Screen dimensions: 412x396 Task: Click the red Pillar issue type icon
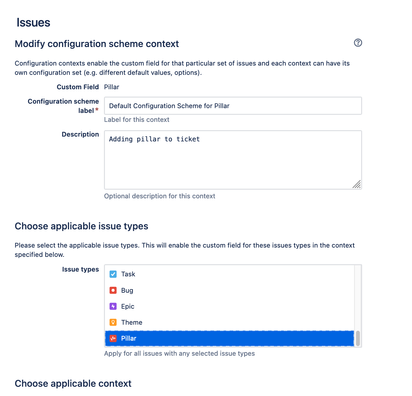pos(113,338)
